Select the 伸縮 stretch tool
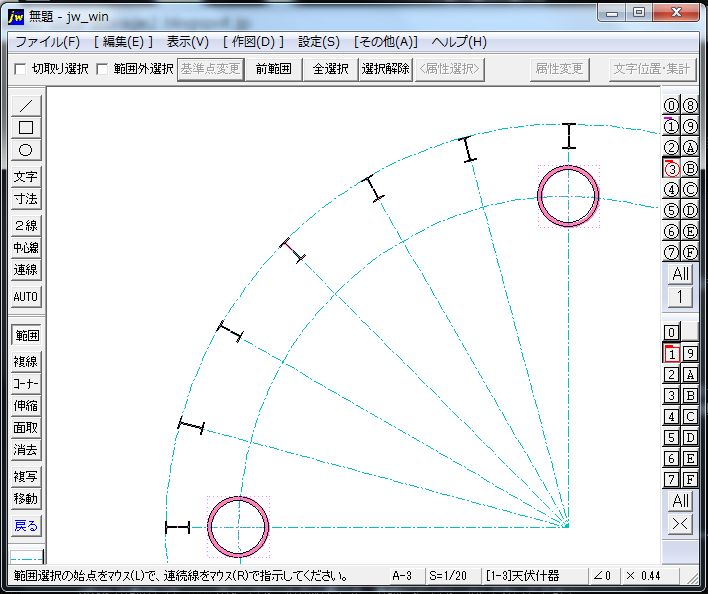This screenshot has width=708, height=594. pos(26,406)
